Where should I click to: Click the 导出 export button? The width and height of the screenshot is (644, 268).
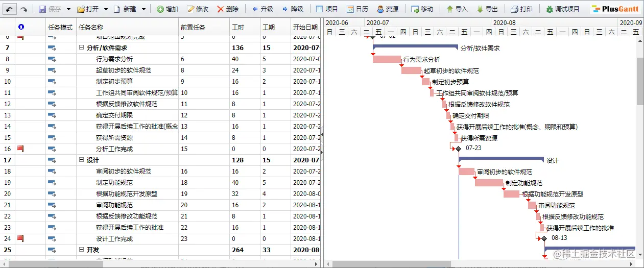click(487, 9)
